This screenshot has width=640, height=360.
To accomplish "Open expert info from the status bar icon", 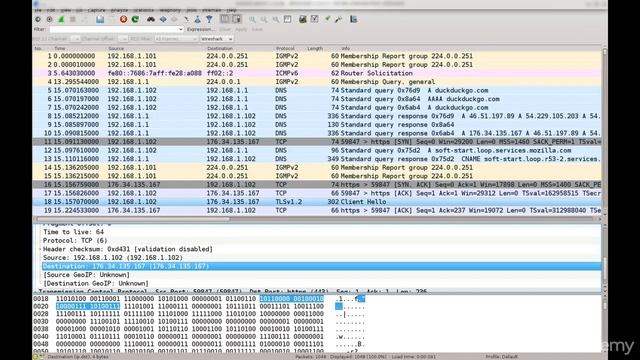I will [35, 356].
